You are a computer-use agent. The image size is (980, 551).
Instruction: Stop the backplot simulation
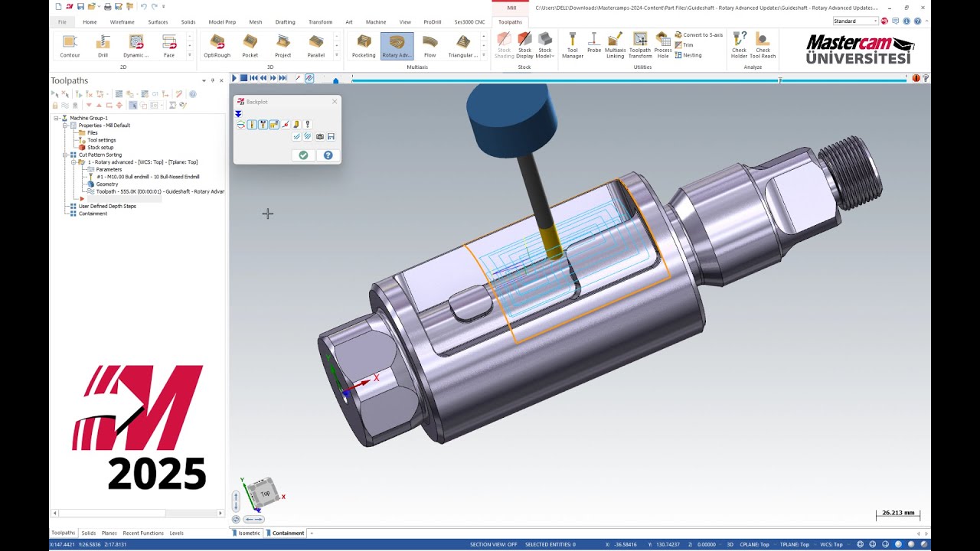243,78
